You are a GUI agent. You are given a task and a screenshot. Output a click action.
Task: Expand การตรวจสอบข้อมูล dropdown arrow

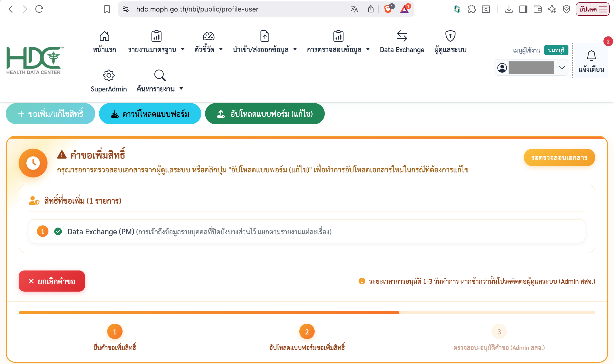point(368,49)
